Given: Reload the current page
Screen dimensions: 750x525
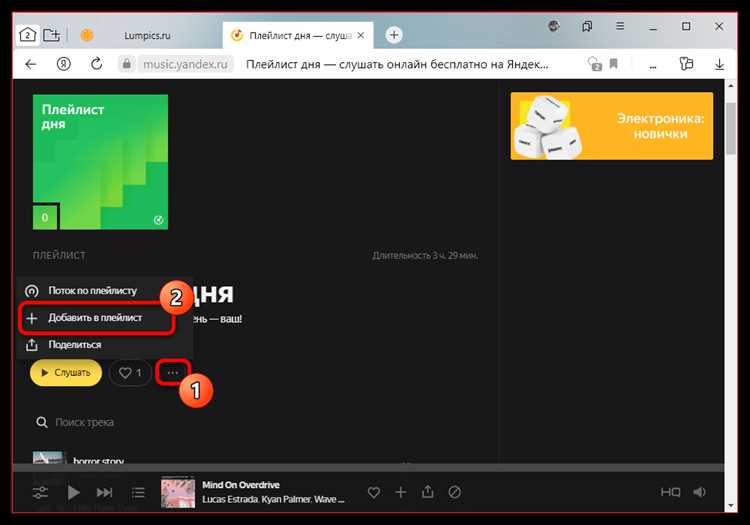Looking at the screenshot, I should (x=97, y=64).
